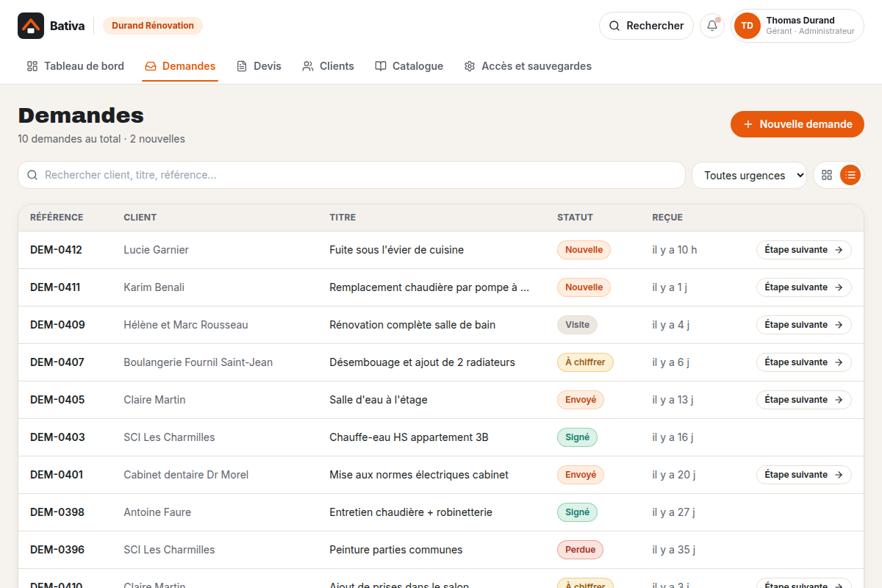Click the Rechercher button in header
Viewport: 882px width, 588px height.
646,26
